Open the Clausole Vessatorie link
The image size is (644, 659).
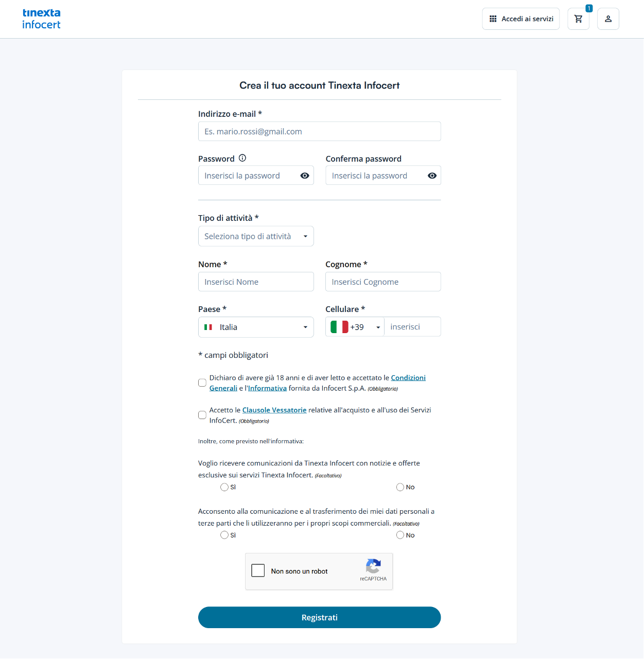[x=274, y=410]
